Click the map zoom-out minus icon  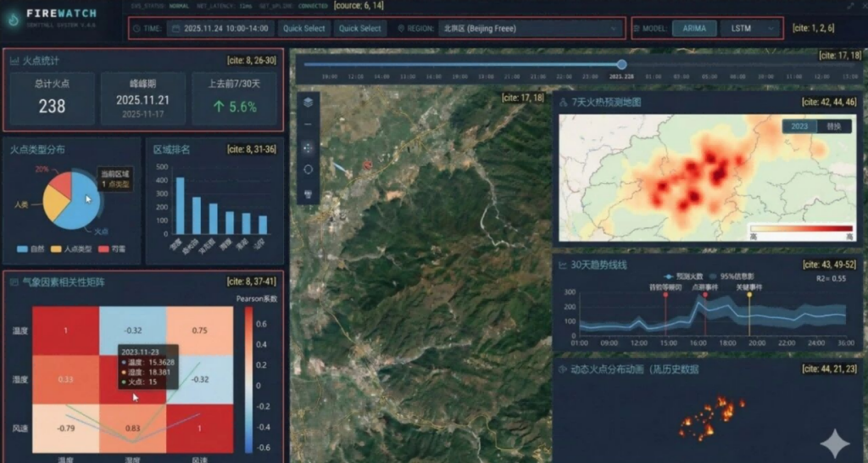pos(308,124)
